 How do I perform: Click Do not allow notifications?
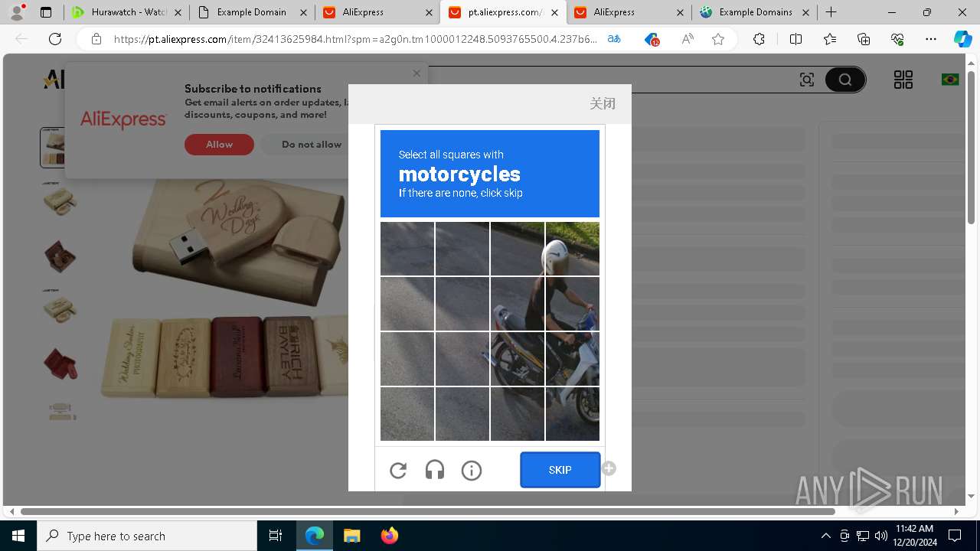(x=312, y=145)
